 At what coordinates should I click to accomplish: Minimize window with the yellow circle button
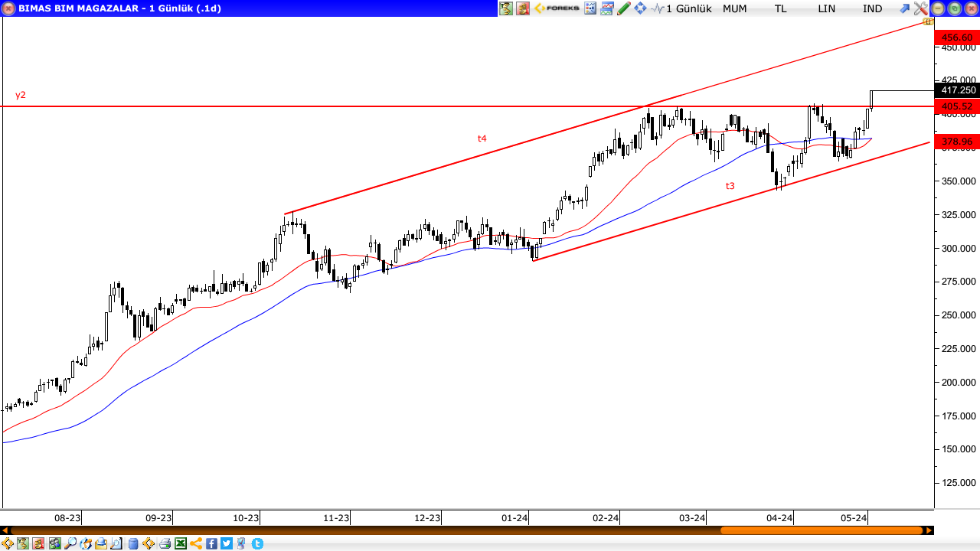point(938,8)
